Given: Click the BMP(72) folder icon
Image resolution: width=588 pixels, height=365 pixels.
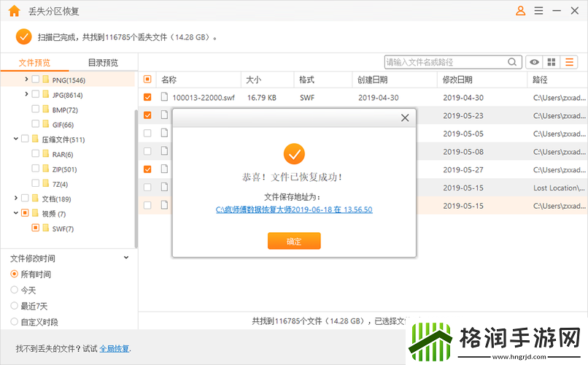Looking at the screenshot, I should pos(46,109).
